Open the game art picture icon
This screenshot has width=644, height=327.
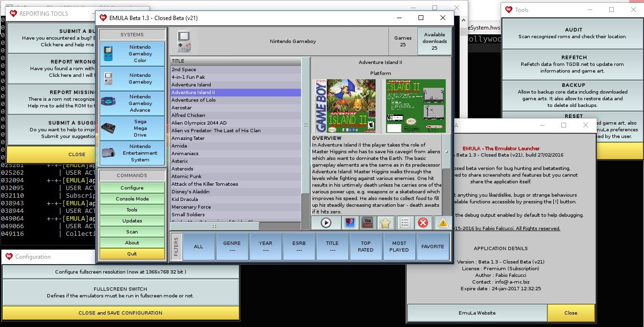pyautogui.click(x=349, y=222)
